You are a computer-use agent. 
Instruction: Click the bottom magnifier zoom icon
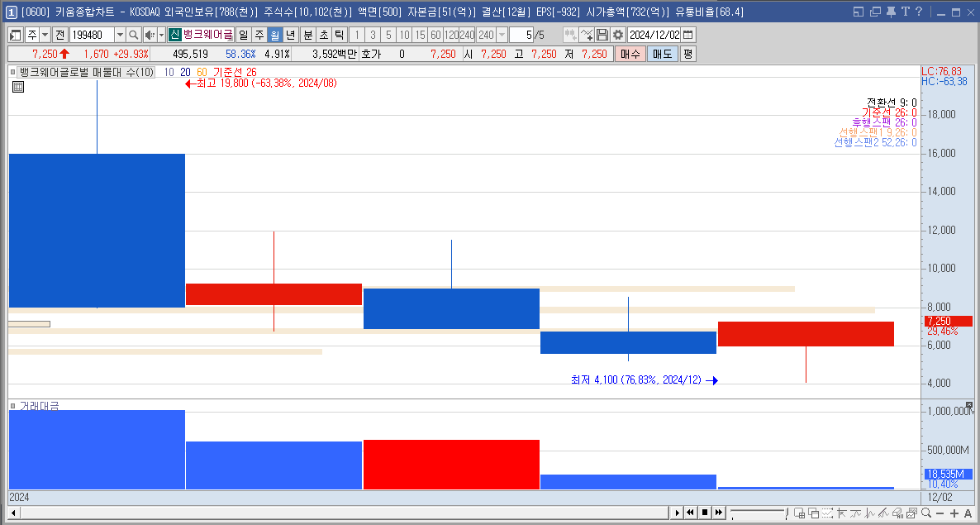pyautogui.click(x=926, y=513)
